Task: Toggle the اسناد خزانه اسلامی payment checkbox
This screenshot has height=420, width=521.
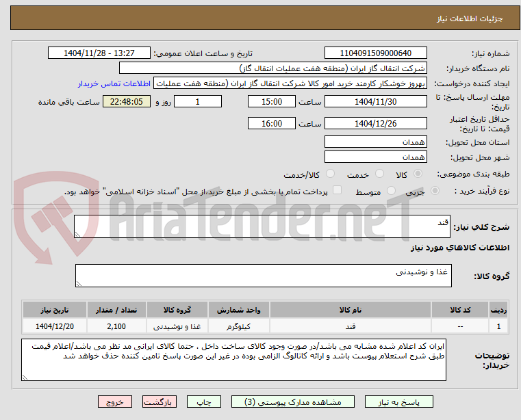Action: tap(337, 190)
